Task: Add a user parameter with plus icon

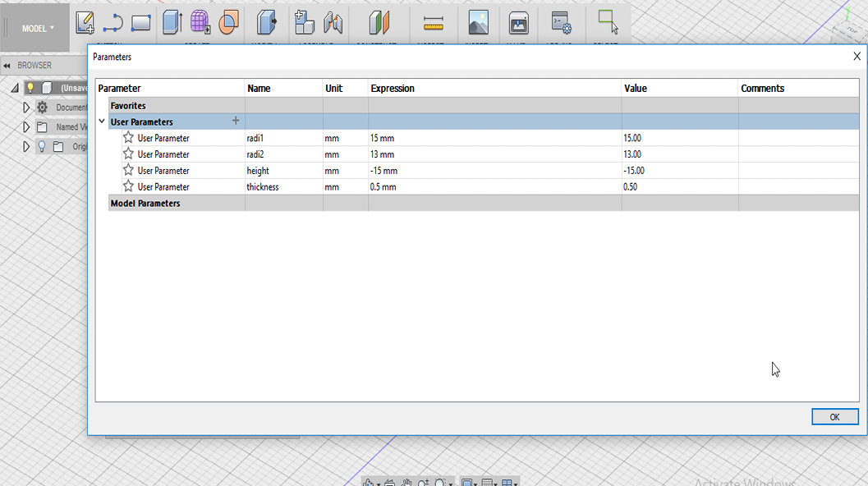Action: (236, 121)
